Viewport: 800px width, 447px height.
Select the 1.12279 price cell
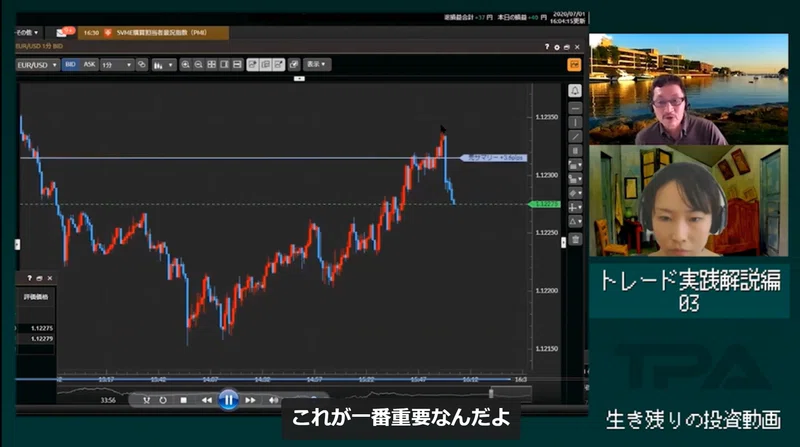pyautogui.click(x=42, y=338)
